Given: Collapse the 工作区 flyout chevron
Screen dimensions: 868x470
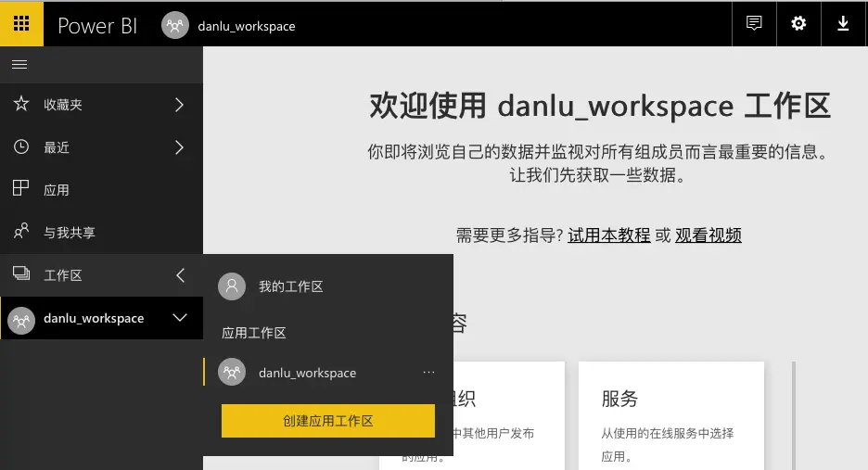Looking at the screenshot, I should (x=180, y=275).
